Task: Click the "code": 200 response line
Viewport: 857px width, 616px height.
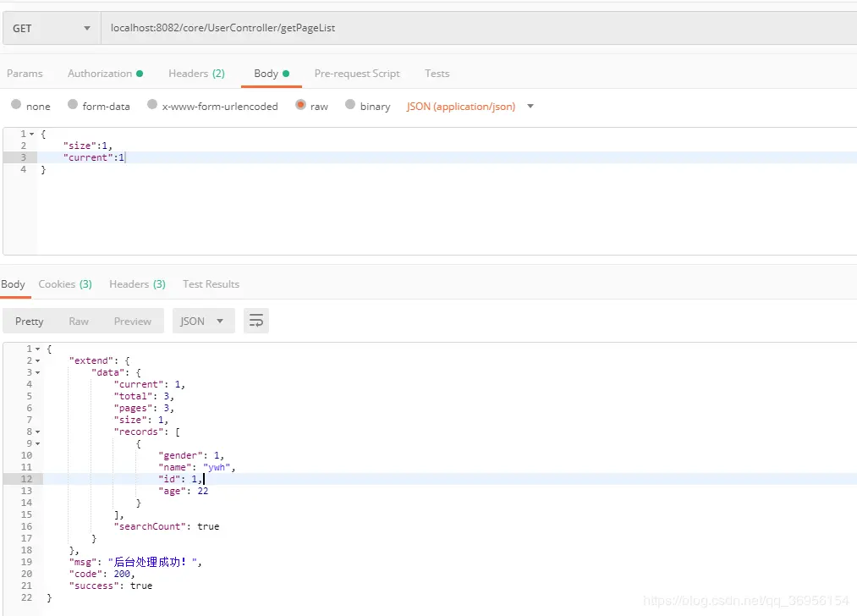Action: click(x=102, y=574)
